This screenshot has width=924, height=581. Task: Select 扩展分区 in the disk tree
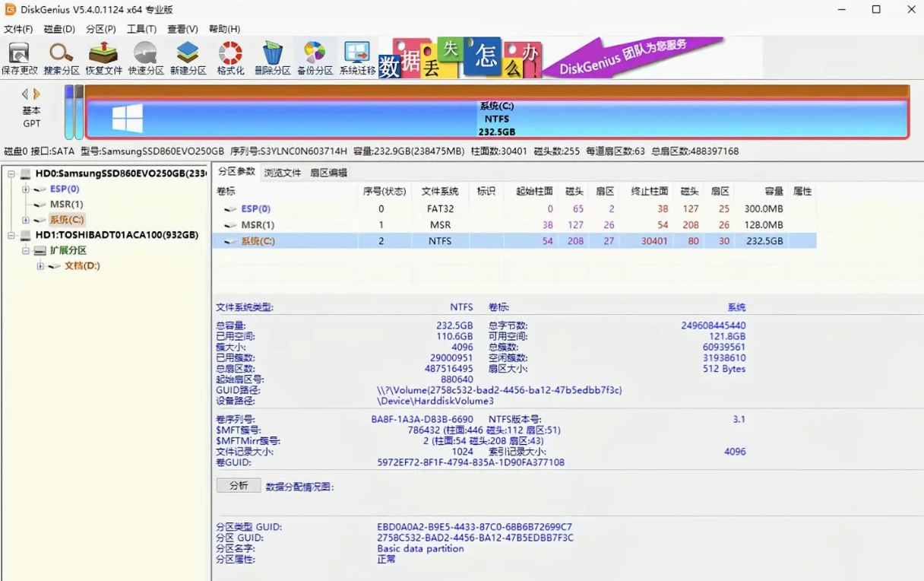tap(68, 250)
